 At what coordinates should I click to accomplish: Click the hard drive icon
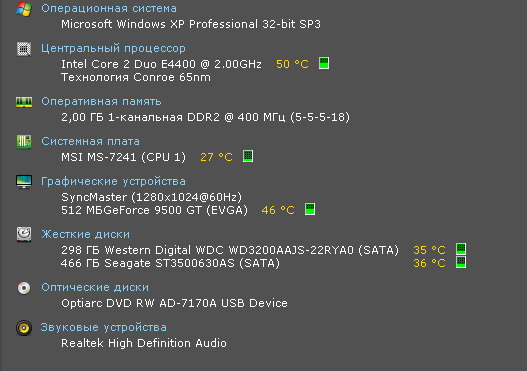pos(24,235)
